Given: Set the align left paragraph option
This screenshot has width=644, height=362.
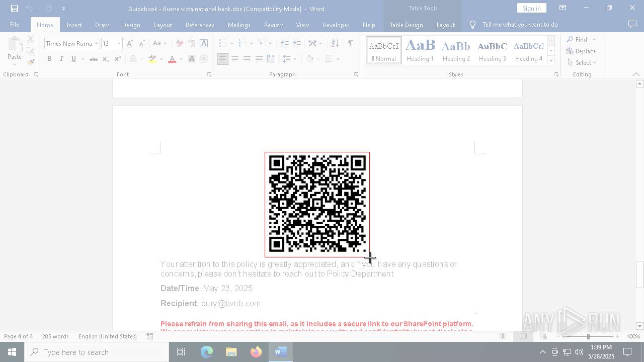Looking at the screenshot, I should point(222,59).
